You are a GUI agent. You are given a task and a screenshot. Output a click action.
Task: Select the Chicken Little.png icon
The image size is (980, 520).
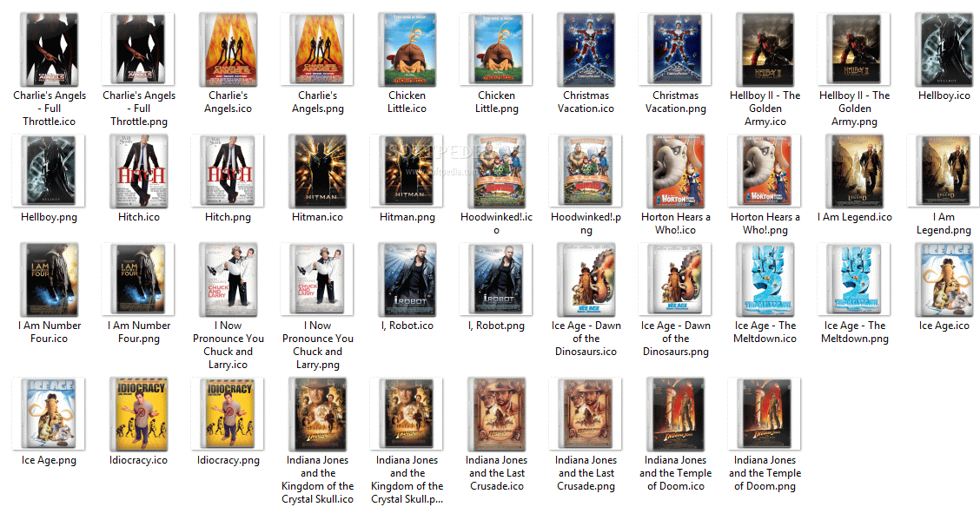coord(496,49)
